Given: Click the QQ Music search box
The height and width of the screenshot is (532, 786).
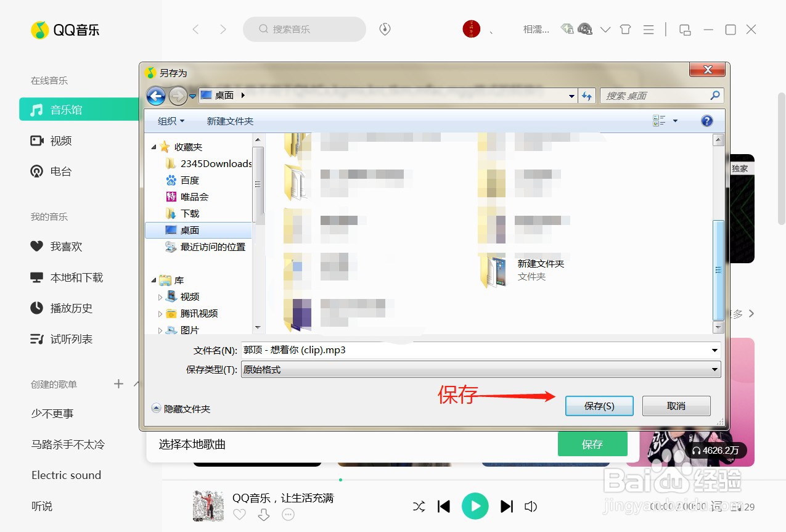Looking at the screenshot, I should (x=305, y=29).
